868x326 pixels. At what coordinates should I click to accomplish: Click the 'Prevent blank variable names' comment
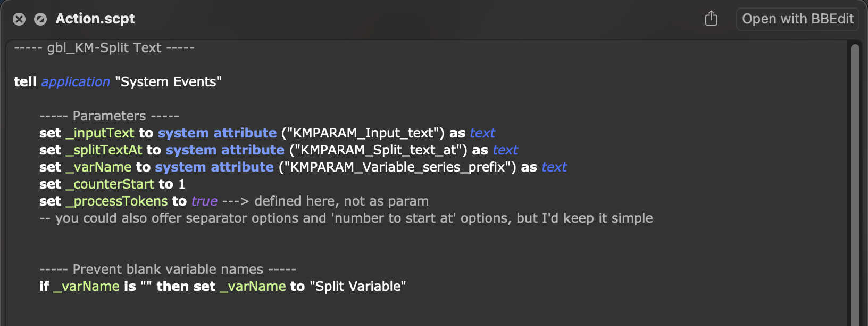click(168, 270)
